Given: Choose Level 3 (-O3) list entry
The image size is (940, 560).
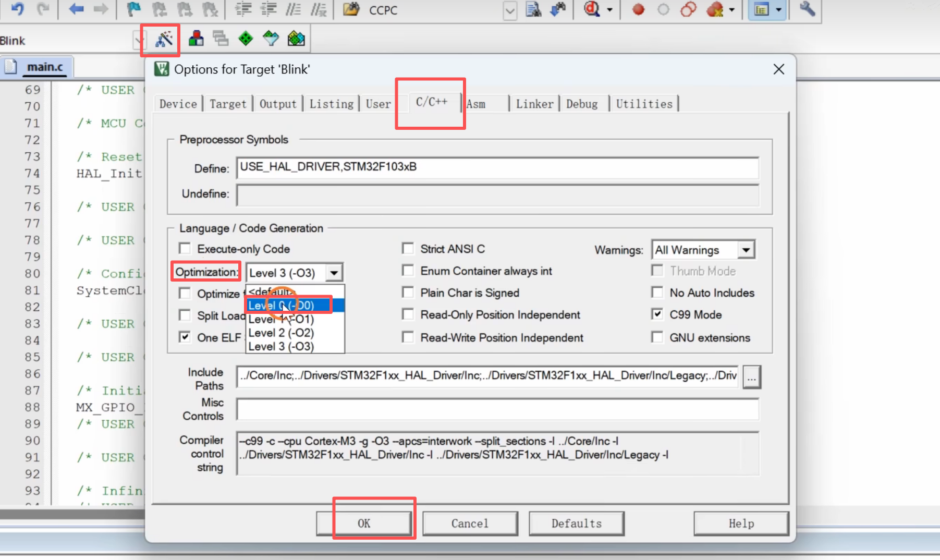Looking at the screenshot, I should click(x=295, y=346).
